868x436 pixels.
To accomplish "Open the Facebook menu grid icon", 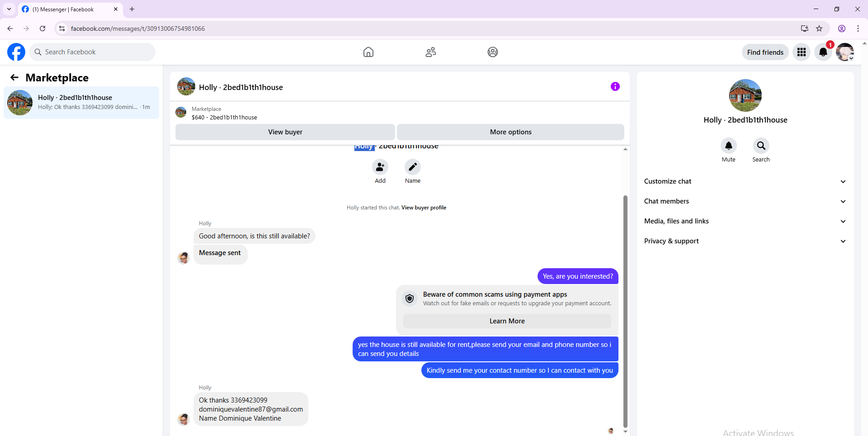I will click(802, 52).
